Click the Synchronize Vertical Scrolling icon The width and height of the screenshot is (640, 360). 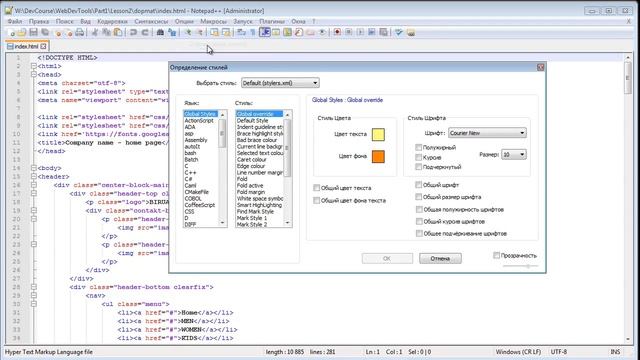pyautogui.click(x=214, y=33)
